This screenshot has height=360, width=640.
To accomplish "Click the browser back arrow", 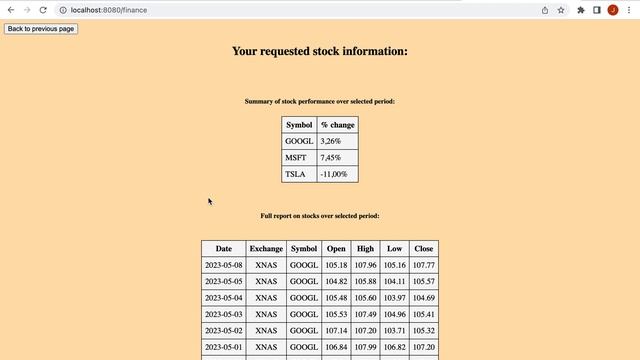I will pyautogui.click(x=11, y=10).
